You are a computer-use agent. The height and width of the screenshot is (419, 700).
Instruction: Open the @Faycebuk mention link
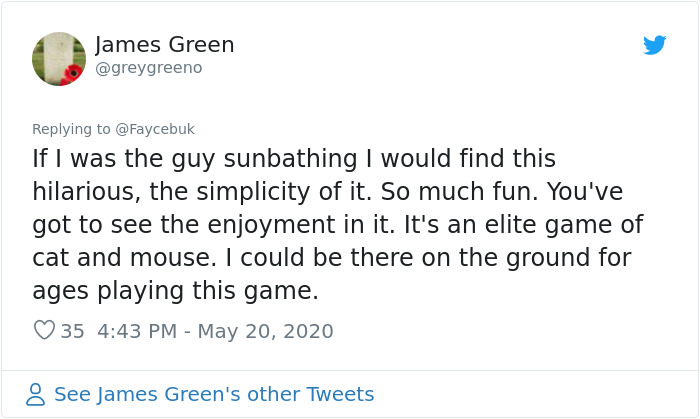coord(155,129)
